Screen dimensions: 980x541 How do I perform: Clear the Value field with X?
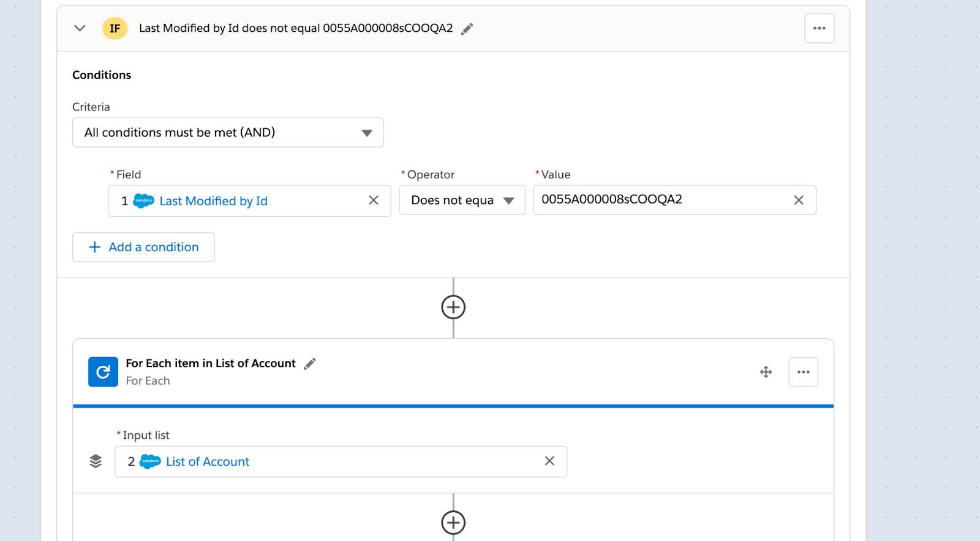799,200
